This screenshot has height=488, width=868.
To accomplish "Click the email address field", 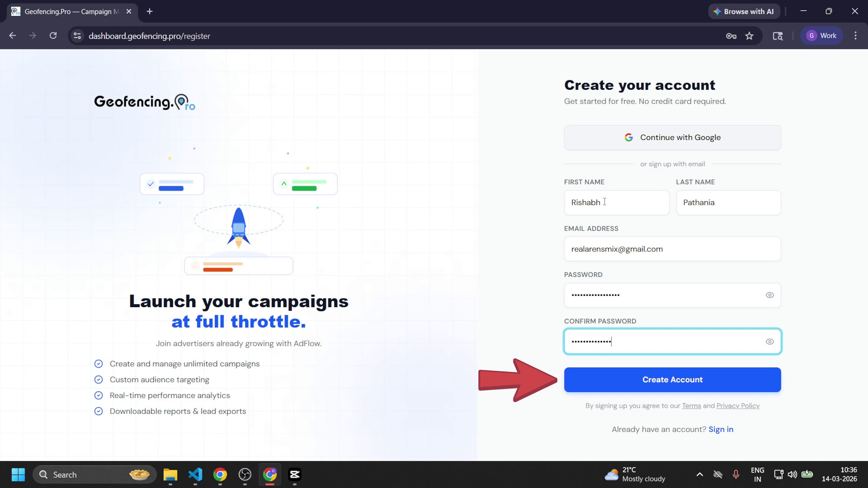I will coord(672,249).
